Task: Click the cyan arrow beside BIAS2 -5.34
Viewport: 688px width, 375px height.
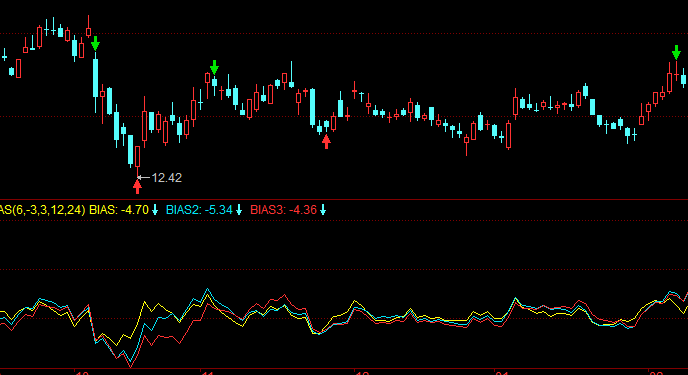Action: 239,210
